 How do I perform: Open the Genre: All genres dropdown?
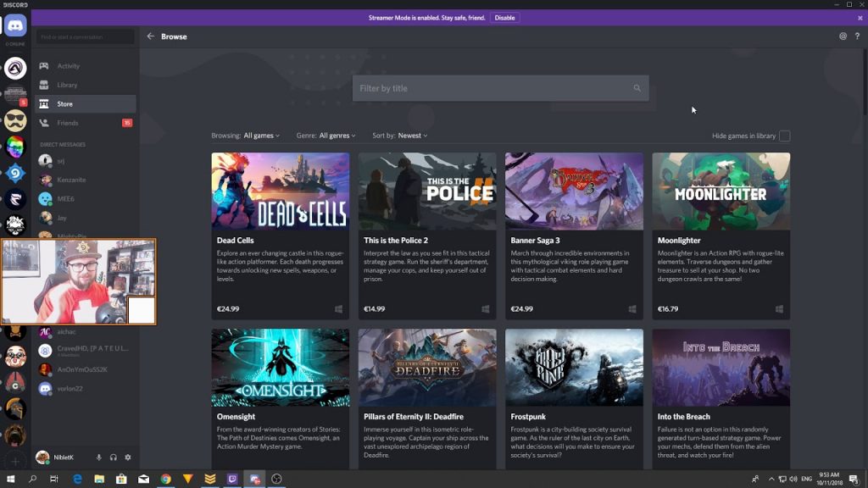pyautogui.click(x=337, y=136)
